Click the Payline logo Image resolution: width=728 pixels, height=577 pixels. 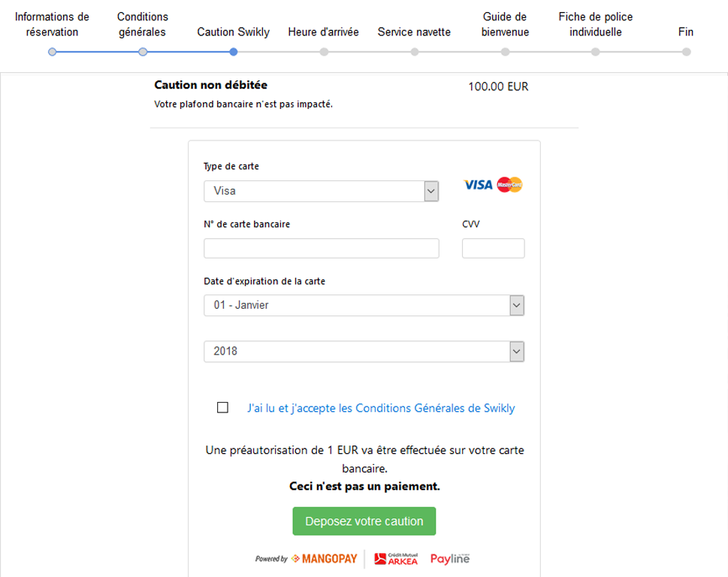450,559
